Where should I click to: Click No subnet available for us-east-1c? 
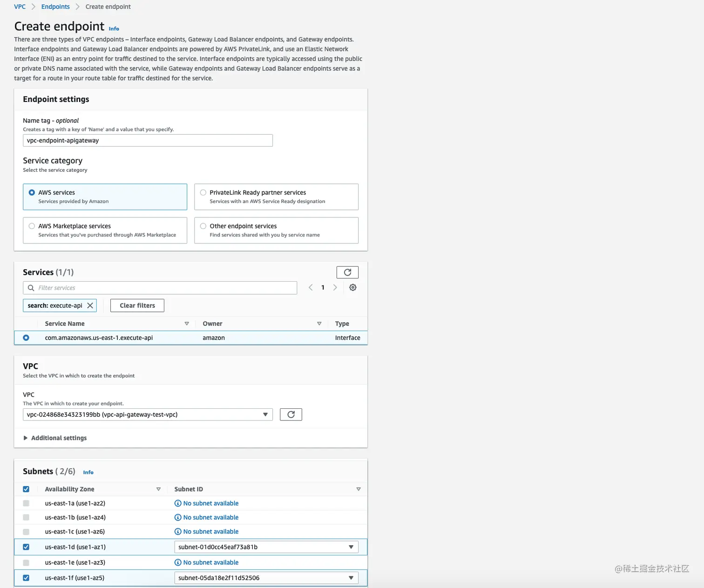point(211,532)
